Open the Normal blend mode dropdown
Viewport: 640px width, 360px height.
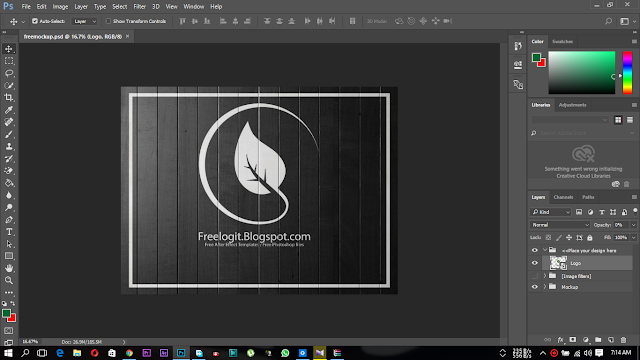point(560,225)
